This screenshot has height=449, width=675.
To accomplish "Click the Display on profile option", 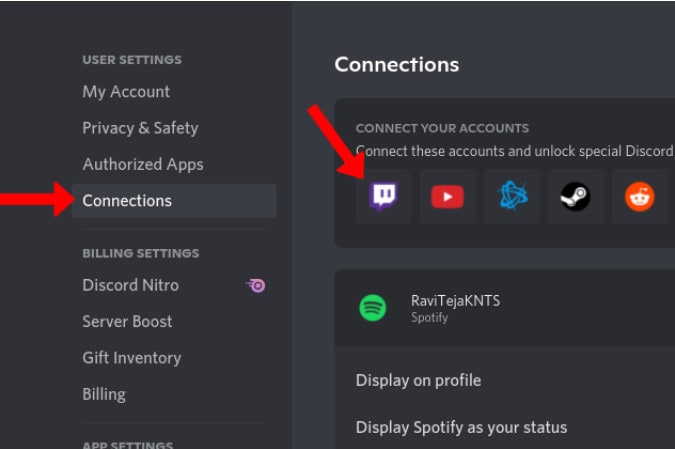I will click(418, 381).
